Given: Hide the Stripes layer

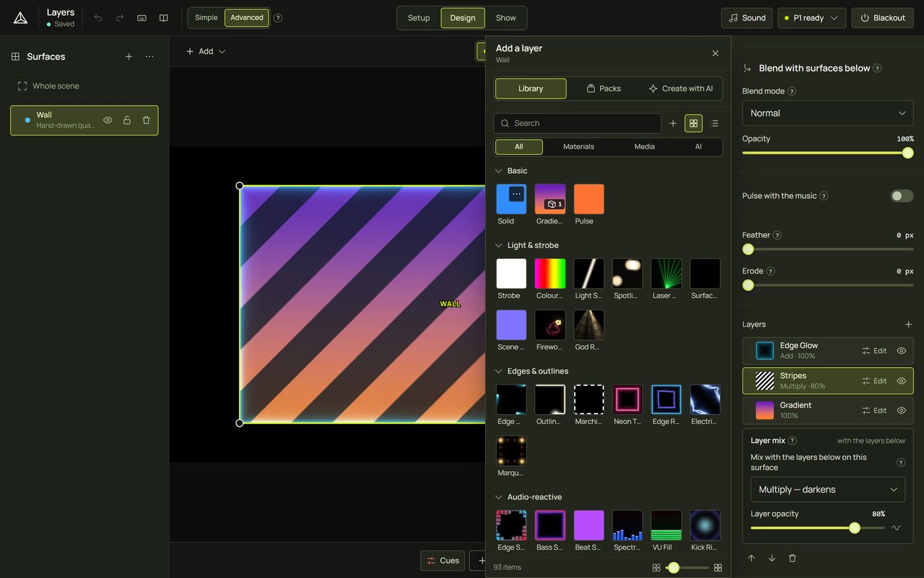Looking at the screenshot, I should click(x=902, y=381).
